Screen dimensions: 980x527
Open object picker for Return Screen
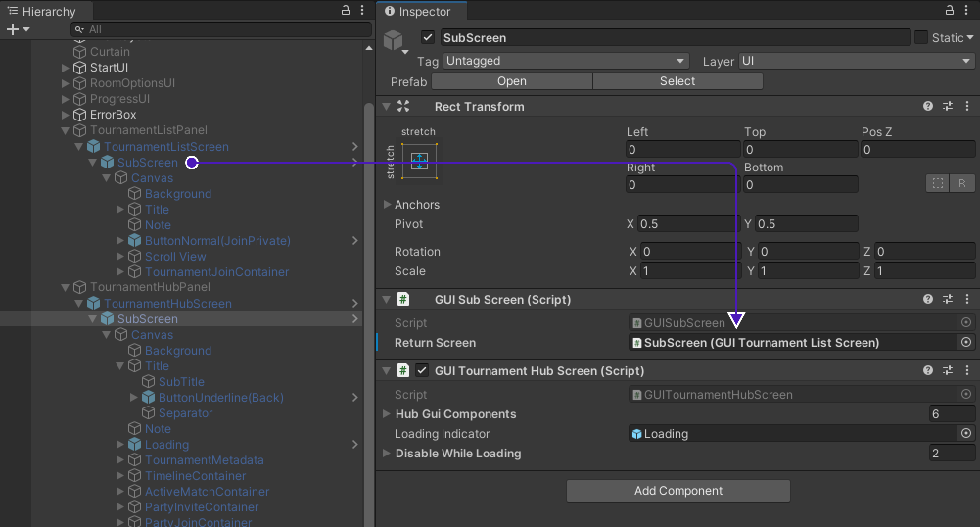pos(966,342)
